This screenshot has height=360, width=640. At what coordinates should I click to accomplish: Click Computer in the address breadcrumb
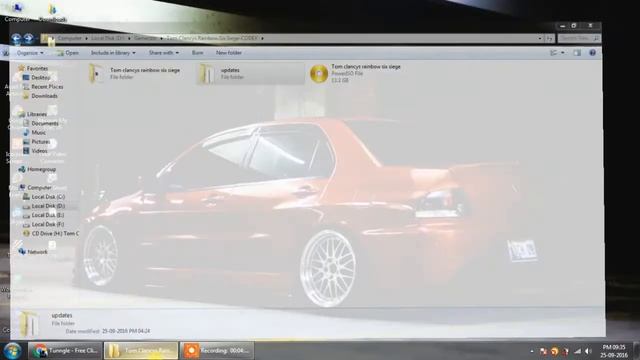coord(69,38)
